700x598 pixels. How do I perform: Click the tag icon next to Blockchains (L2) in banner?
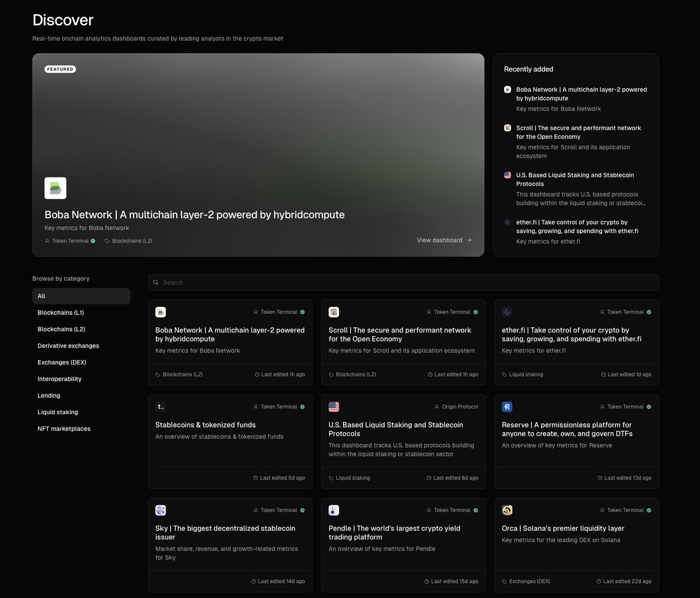pos(107,241)
